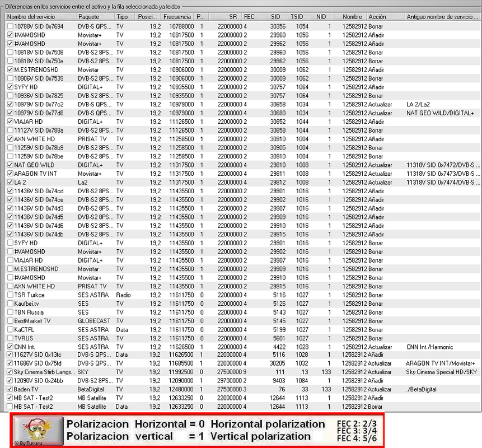Select the 10936V SID 0x7825 service name
Viewport: 482px width, 448px height.
(x=39, y=96)
